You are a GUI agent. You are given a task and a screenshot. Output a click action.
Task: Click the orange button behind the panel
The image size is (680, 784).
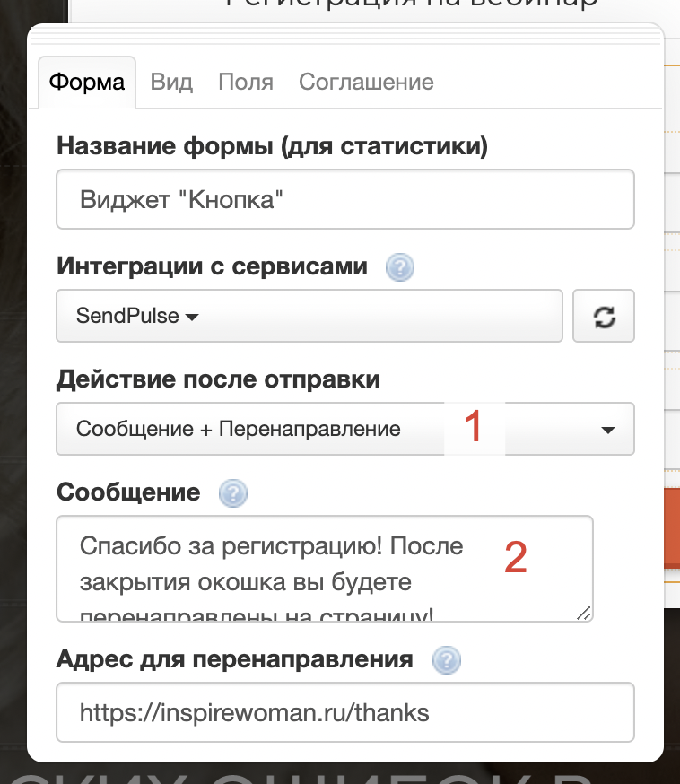[672, 527]
